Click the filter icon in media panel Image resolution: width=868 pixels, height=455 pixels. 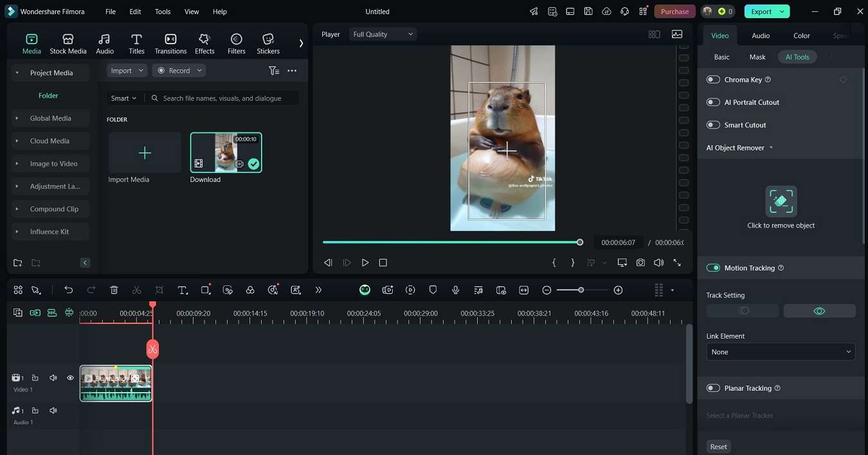point(274,71)
